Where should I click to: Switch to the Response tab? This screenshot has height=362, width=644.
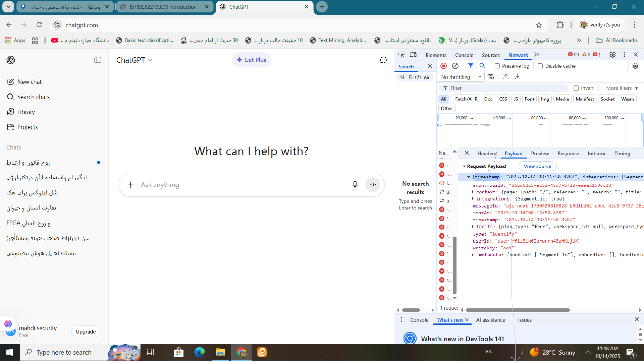(x=568, y=154)
